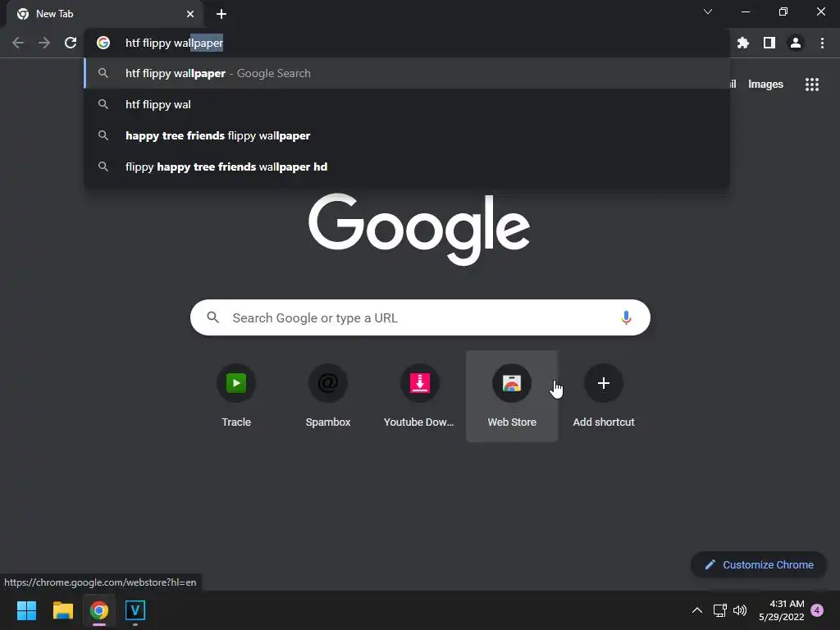840x630 pixels.
Task: Focus the 'Search Google or type a URL' box
Action: click(420, 317)
